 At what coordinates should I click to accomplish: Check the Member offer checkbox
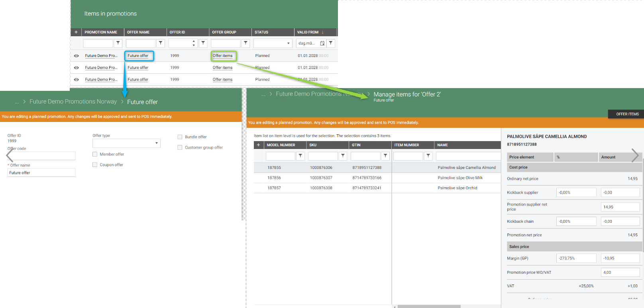(x=95, y=154)
